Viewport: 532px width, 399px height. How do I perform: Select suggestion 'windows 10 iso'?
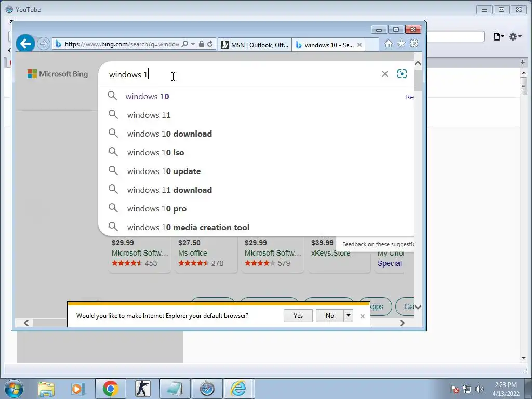256,152
